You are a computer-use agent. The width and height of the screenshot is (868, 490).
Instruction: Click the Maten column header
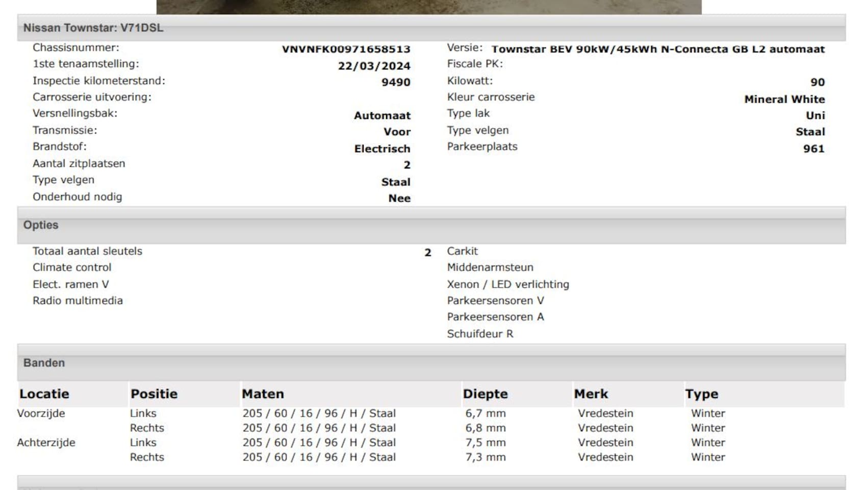click(x=263, y=394)
